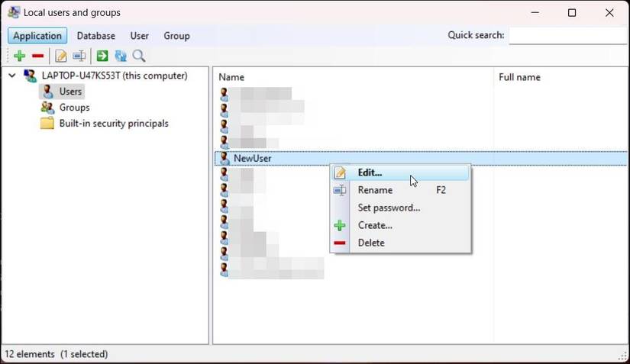The width and height of the screenshot is (630, 364).
Task: Select LAPTOP-U47KS53T (this computer) node
Action: pos(115,76)
